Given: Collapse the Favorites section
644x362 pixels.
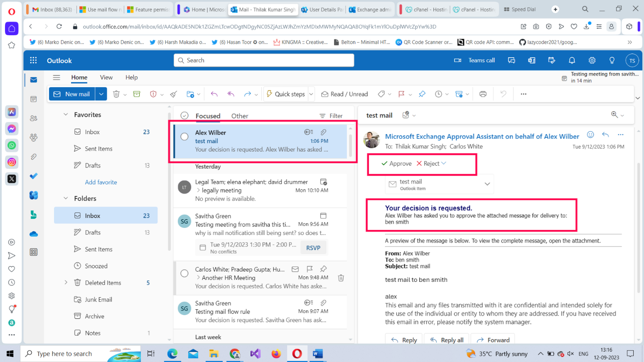Looking at the screenshot, I should click(x=66, y=115).
